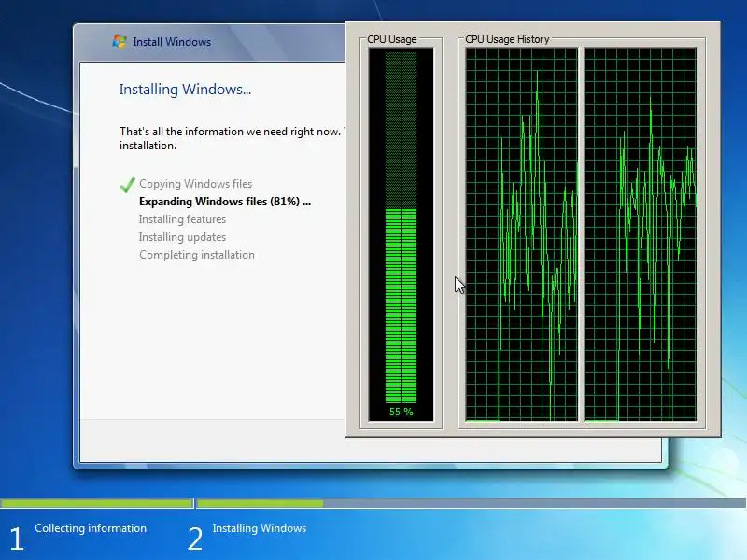Click the Copying Windows files step
The image size is (747, 560).
[x=196, y=184]
